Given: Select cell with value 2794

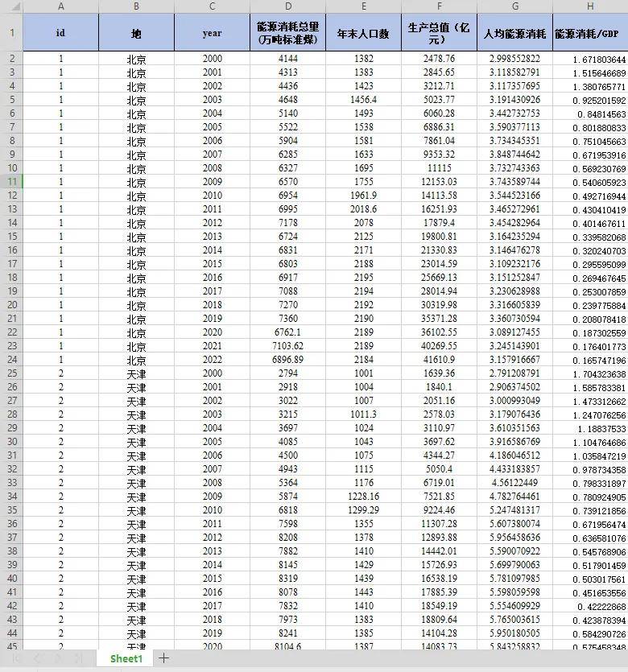Looking at the screenshot, I should pos(288,373).
